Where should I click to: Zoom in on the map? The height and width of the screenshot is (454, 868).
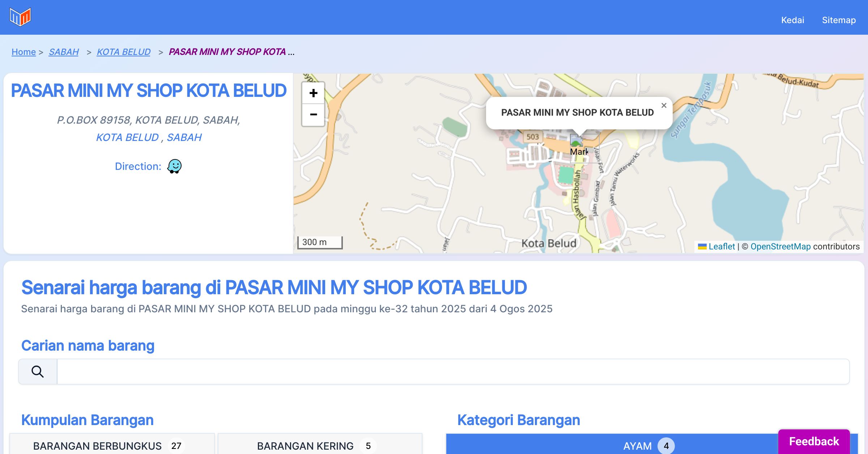pyautogui.click(x=313, y=93)
